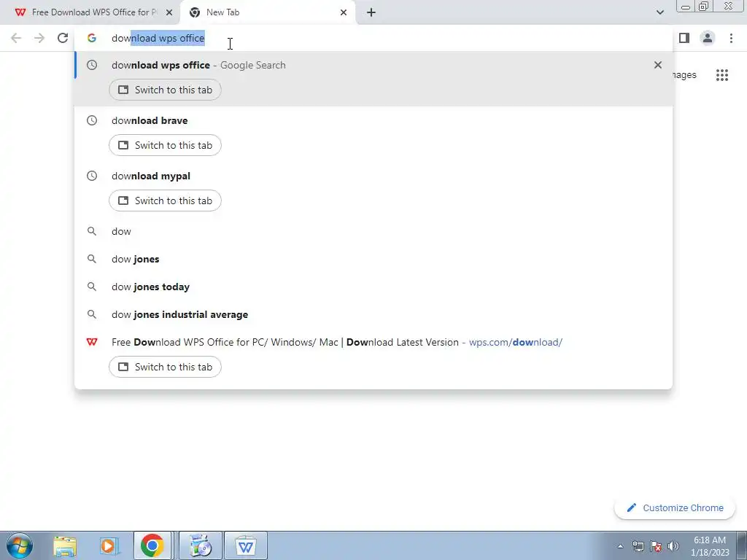Screen dimensions: 747x560
Task: Open the Chrome three-dot menu
Action: (731, 38)
